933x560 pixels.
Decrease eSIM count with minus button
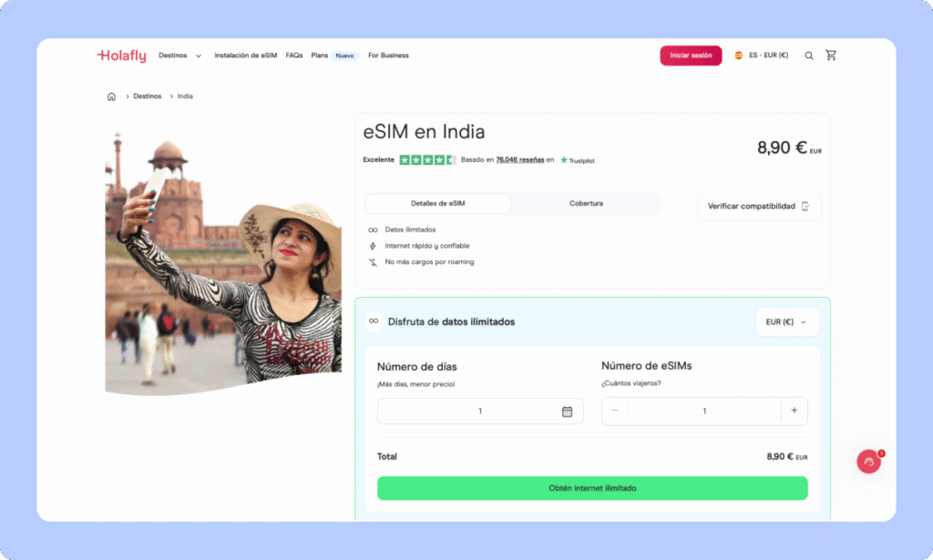click(x=615, y=412)
